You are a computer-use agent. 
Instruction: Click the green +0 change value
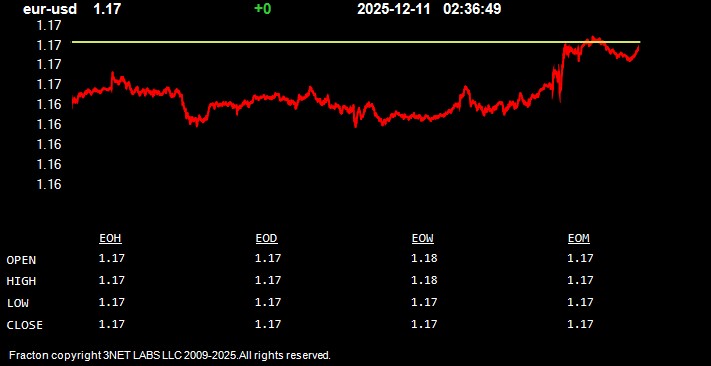[263, 9]
